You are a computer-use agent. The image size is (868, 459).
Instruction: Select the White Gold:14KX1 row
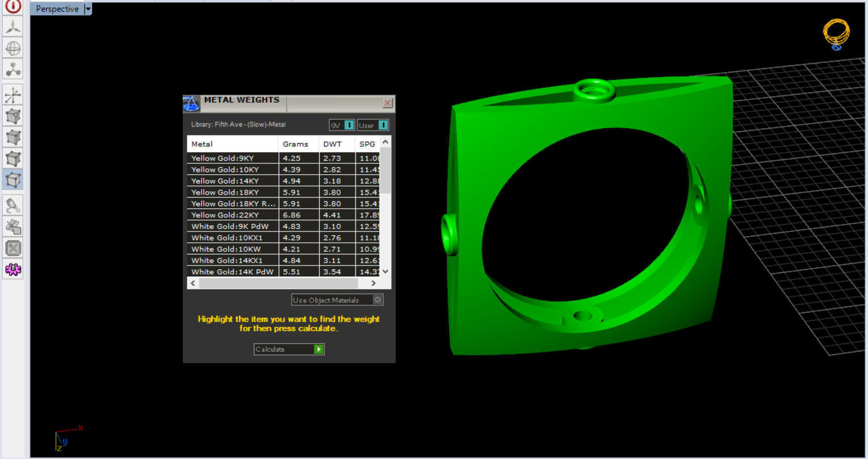pos(284,260)
